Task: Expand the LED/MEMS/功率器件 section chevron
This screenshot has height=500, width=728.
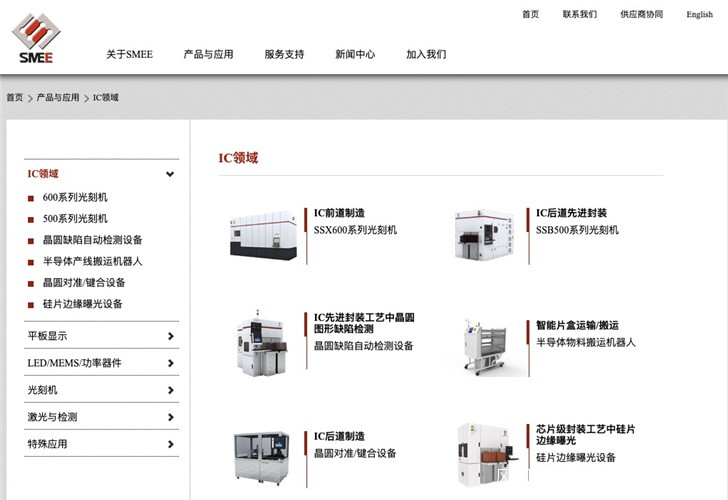Action: (x=170, y=363)
